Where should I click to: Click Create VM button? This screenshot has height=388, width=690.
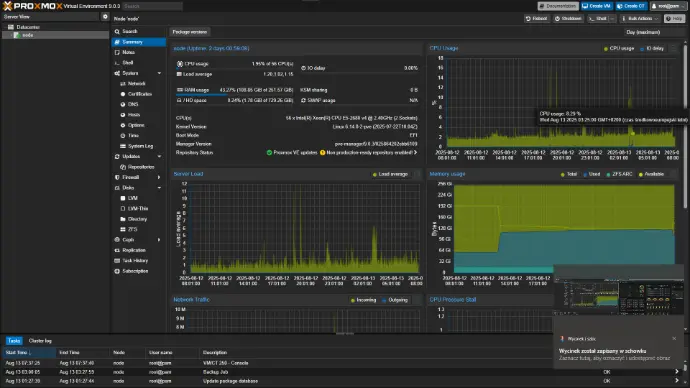click(x=597, y=6)
